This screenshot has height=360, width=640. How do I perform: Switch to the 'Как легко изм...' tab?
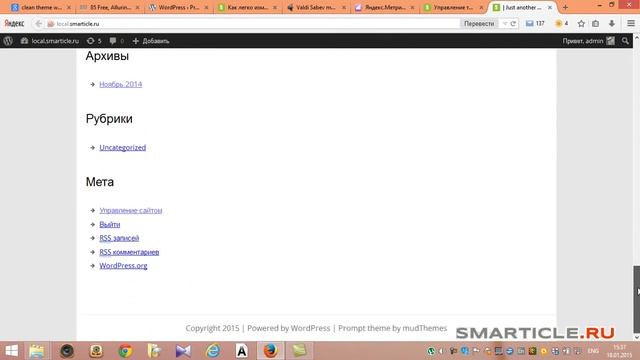247,7
